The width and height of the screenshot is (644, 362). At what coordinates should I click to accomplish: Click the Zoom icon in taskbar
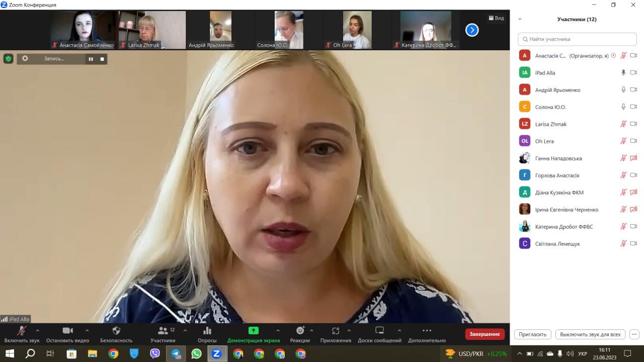point(217,353)
